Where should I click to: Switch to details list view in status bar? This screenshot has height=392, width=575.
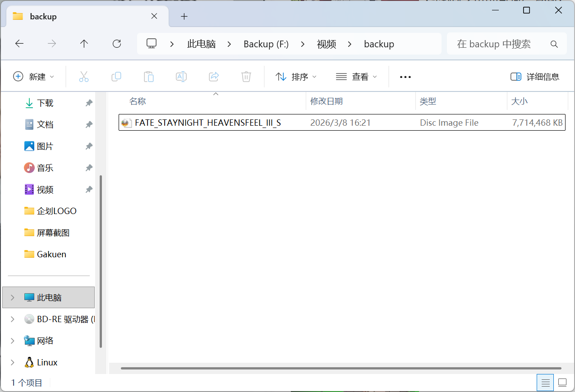coord(545,383)
